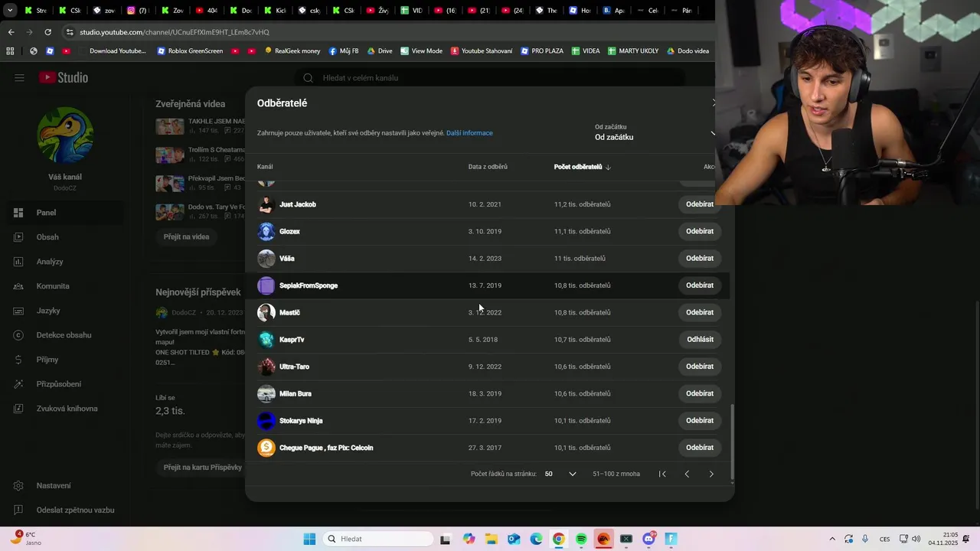Open Glozex channel avatar
Viewport: 980px width, 551px height.
[x=266, y=231]
